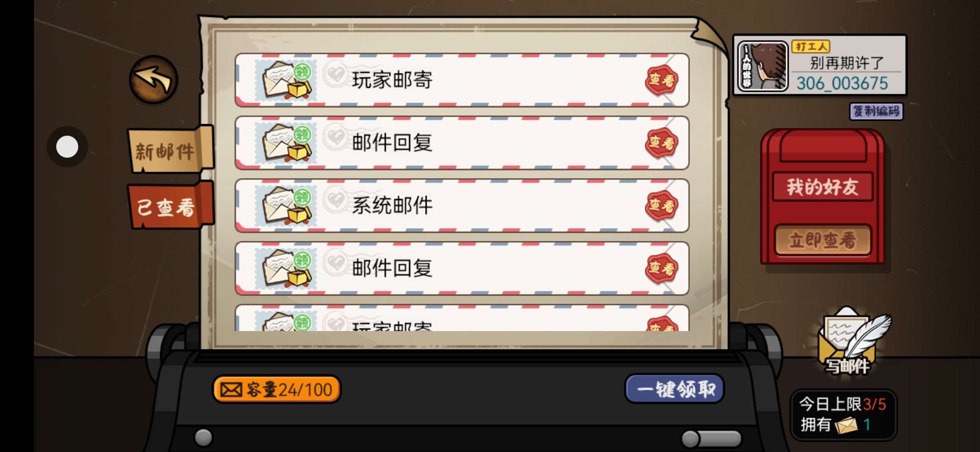The width and height of the screenshot is (980, 452).
Task: Tap the 容量 24/100 capacity indicator
Action: click(x=277, y=390)
